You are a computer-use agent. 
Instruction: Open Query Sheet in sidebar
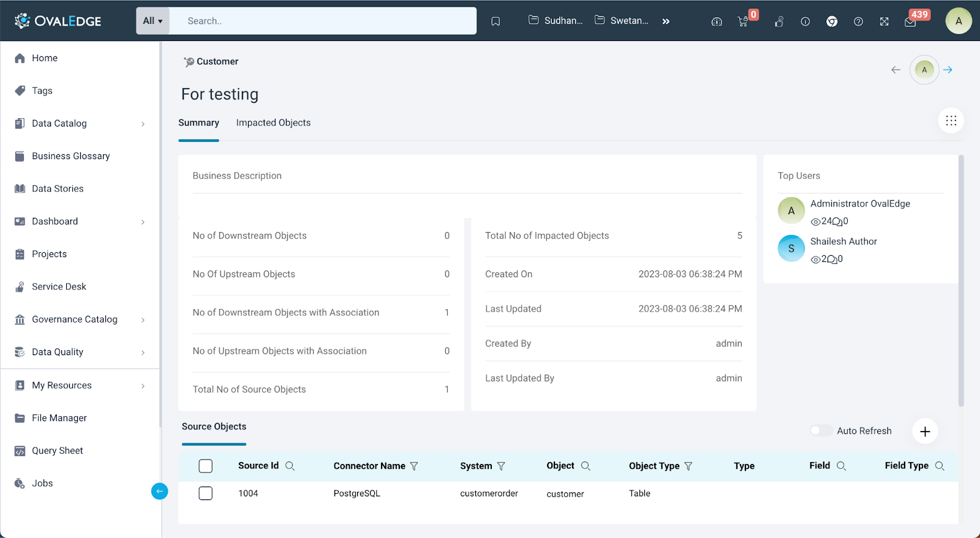tap(58, 450)
